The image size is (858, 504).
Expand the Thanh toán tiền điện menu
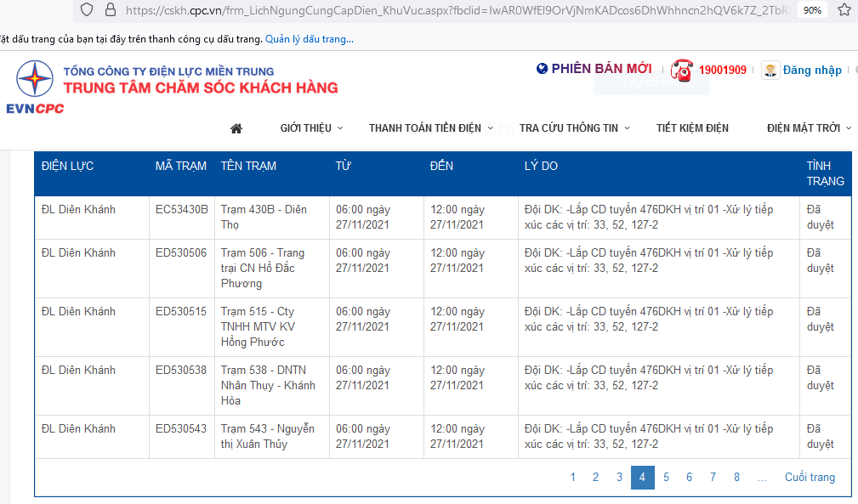(430, 128)
